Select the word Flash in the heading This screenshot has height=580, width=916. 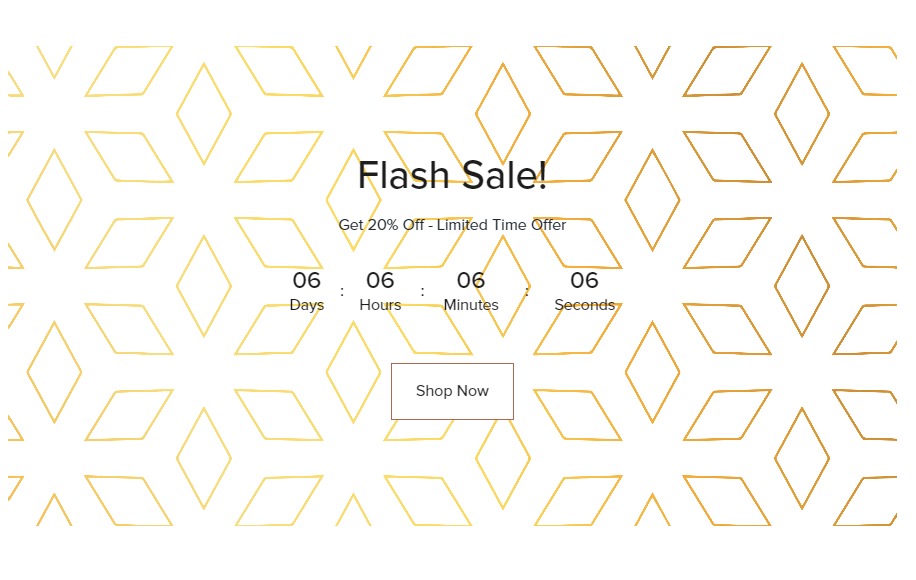403,175
